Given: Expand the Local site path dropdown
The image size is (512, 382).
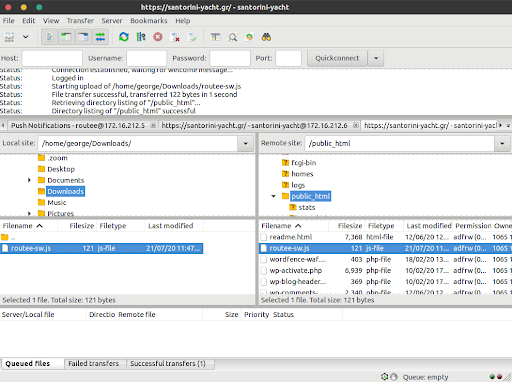Looking at the screenshot, I should point(246,144).
